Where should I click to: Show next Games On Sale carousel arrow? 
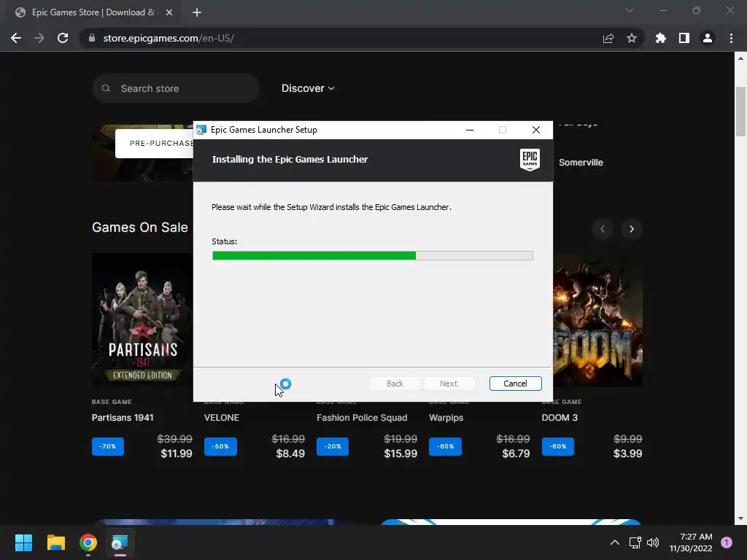point(631,229)
